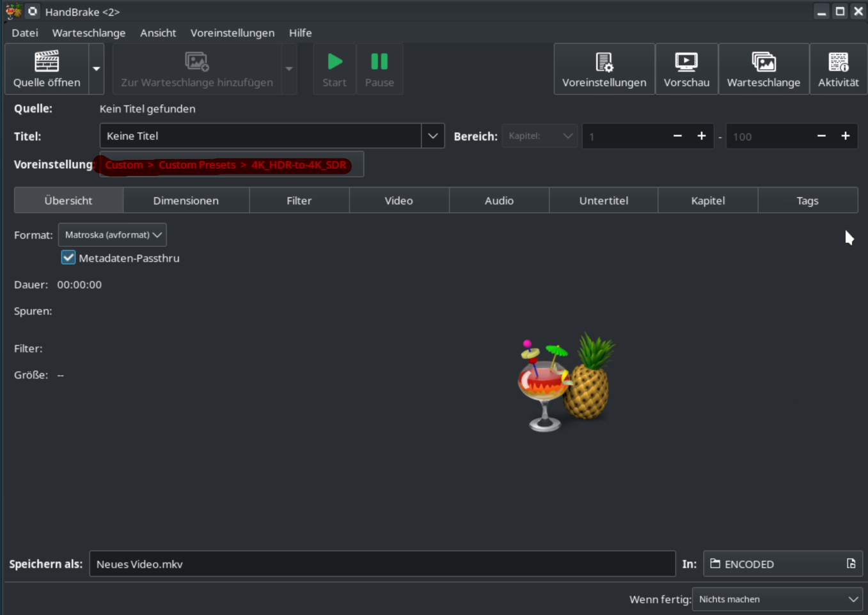Screen dimensions: 868x615
Task: Switch to the Übersicht tab
Action: (68, 200)
